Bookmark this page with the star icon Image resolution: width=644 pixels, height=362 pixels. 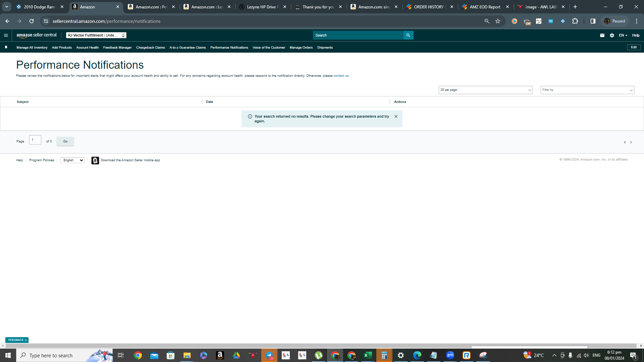point(498,21)
